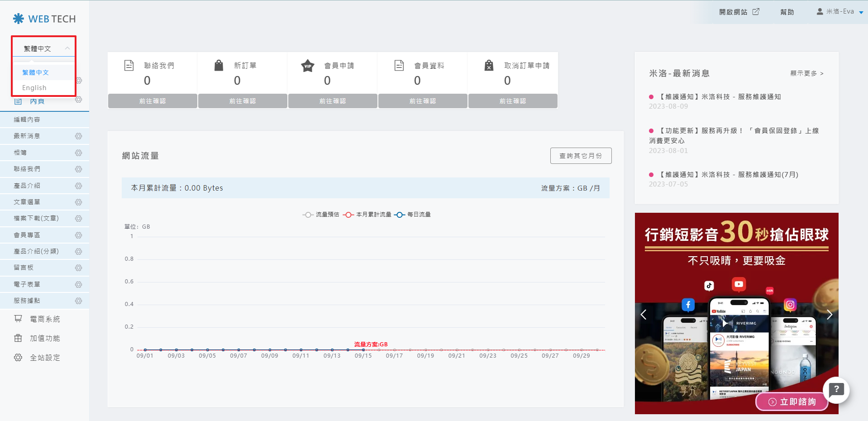
Task: Click 顯示更多 link in news panel
Action: point(806,73)
